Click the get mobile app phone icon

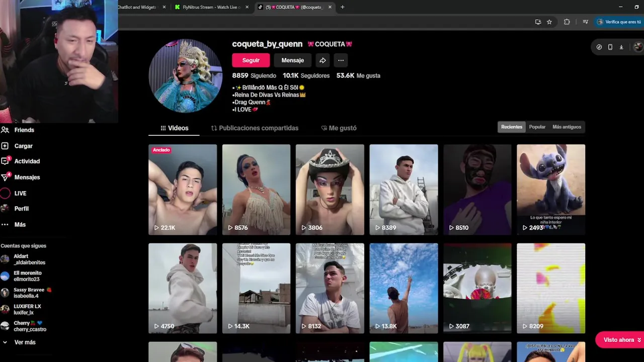coord(610,47)
